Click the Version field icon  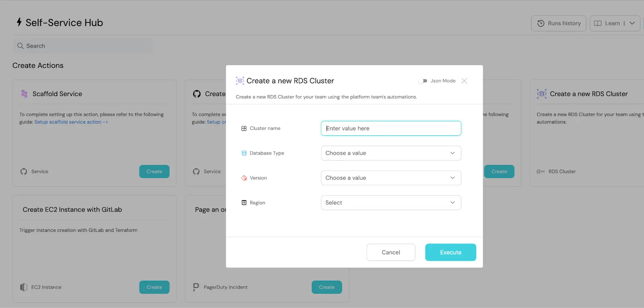coord(244,178)
